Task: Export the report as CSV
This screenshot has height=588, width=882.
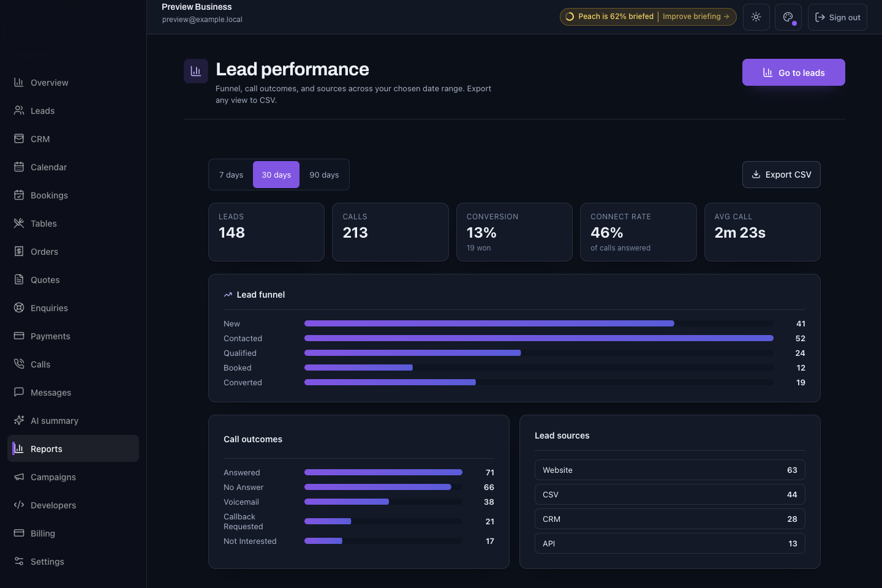Action: coord(782,175)
